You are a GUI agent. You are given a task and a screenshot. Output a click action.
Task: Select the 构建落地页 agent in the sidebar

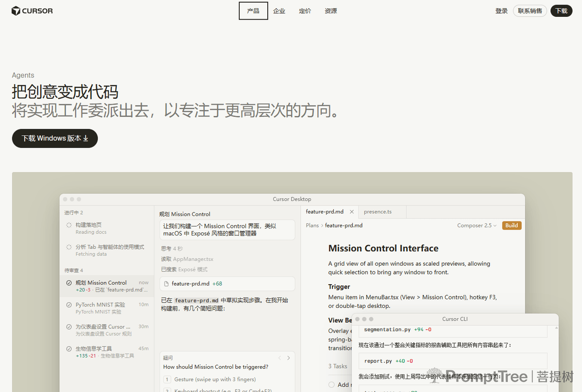pyautogui.click(x=107, y=228)
